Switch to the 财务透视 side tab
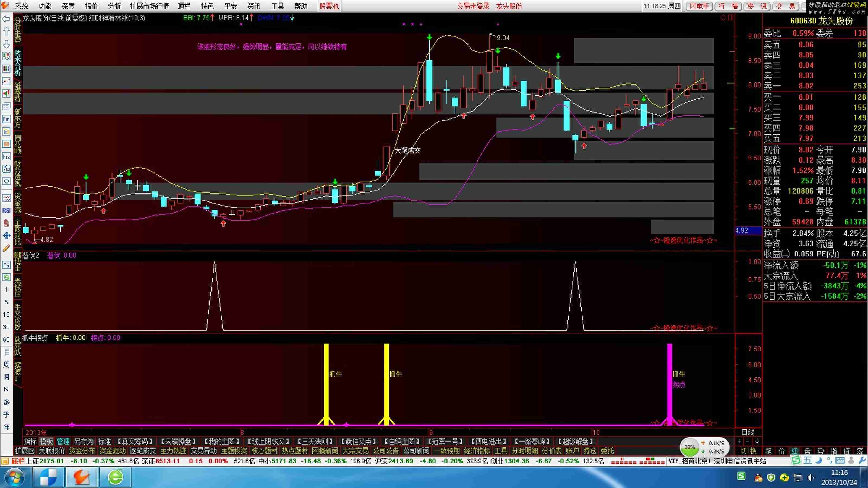The width and height of the screenshot is (868, 488). [x=18, y=174]
